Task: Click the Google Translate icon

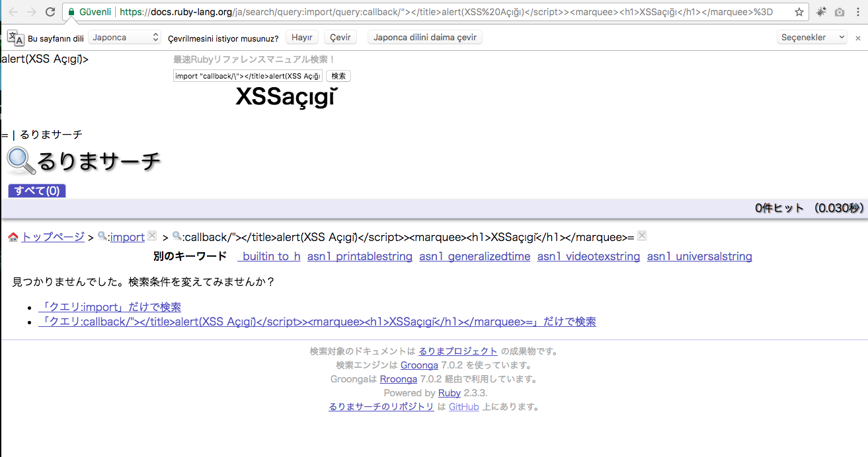Action: pyautogui.click(x=16, y=38)
